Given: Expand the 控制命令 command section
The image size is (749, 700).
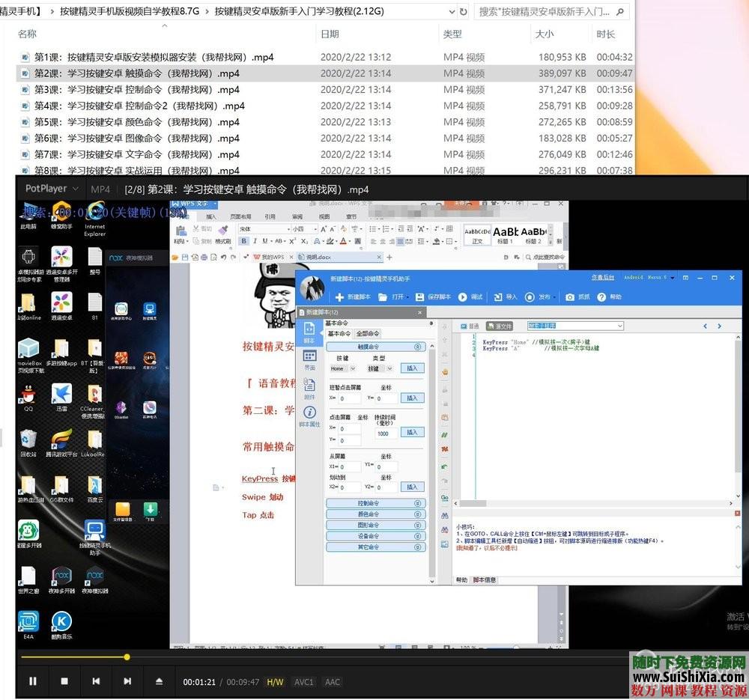Looking at the screenshot, I should (376, 504).
